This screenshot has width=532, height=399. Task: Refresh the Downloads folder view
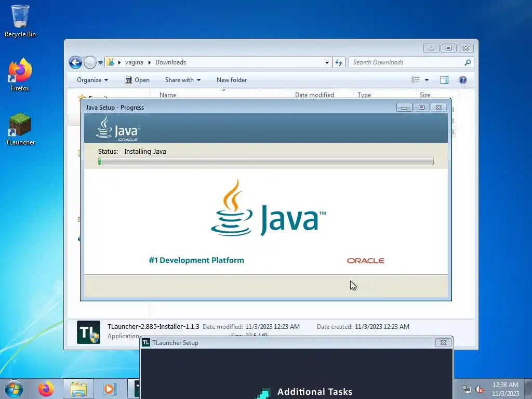coord(339,62)
